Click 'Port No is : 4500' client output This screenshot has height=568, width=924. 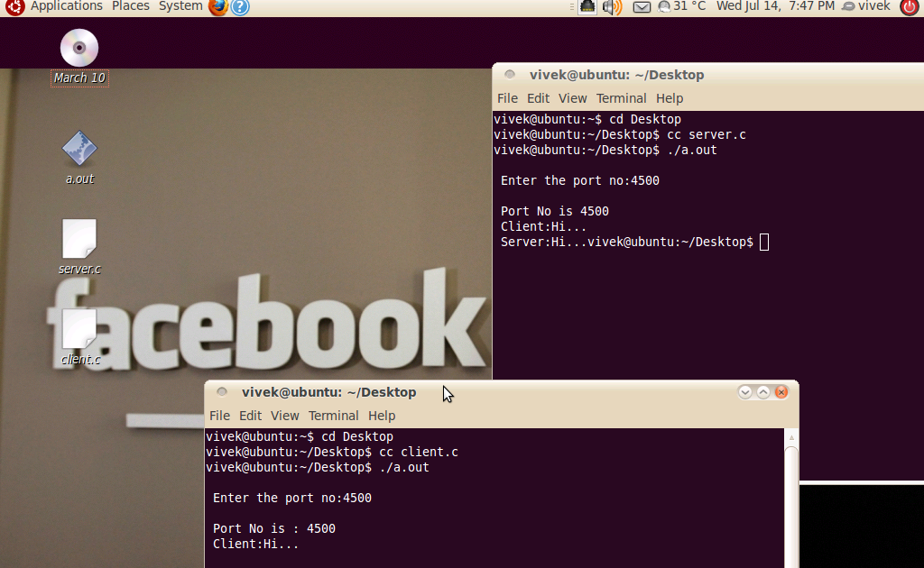[x=274, y=528]
